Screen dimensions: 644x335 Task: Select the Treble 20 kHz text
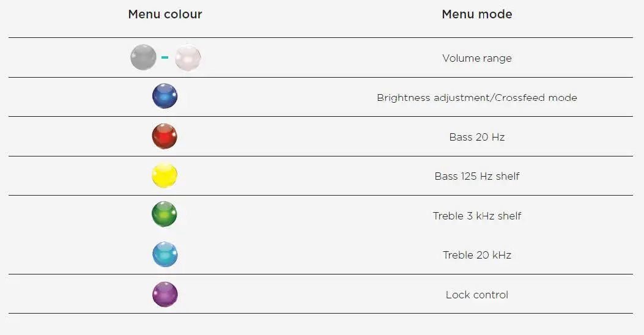pos(477,255)
